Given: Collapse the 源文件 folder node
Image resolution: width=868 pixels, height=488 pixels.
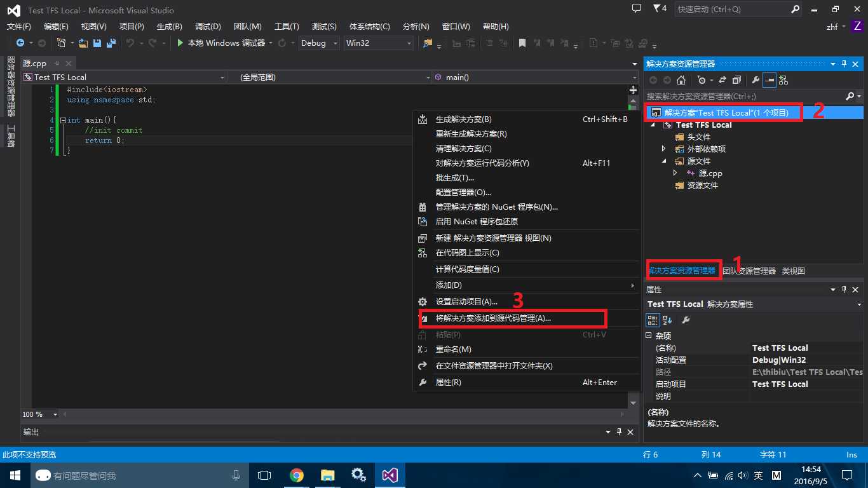Looking at the screenshot, I should tap(665, 161).
